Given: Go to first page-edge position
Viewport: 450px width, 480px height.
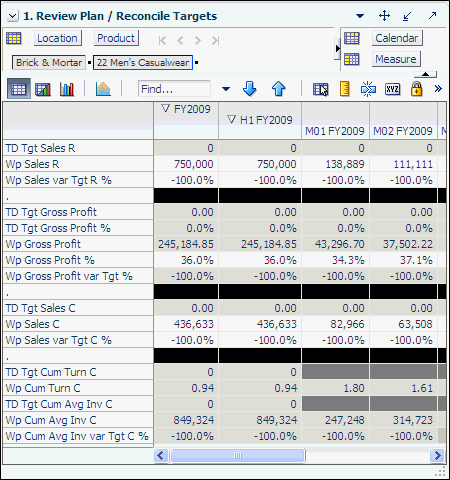Looking at the screenshot, I should tap(162, 41).
